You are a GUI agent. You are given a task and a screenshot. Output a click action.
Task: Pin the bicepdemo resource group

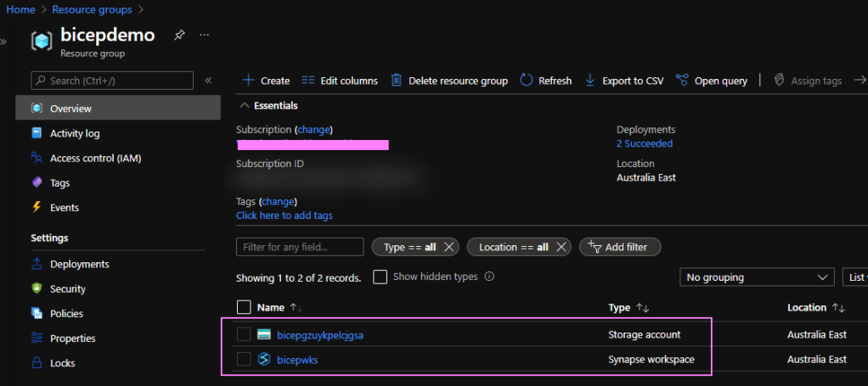point(179,36)
